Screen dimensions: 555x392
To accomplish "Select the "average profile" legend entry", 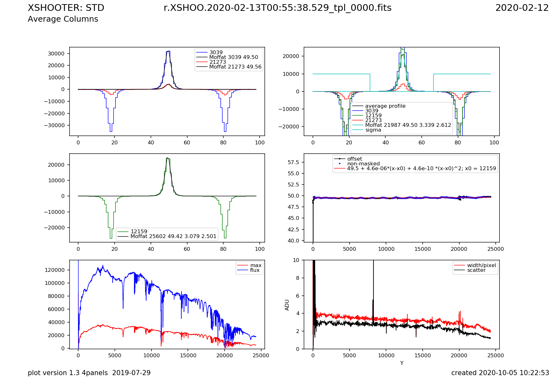I will point(385,106).
